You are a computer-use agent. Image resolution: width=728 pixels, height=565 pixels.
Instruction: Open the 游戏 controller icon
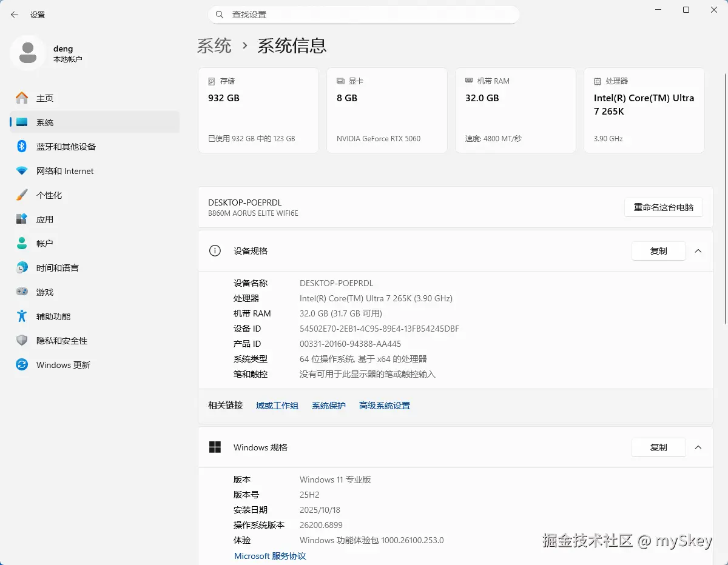coord(22,292)
